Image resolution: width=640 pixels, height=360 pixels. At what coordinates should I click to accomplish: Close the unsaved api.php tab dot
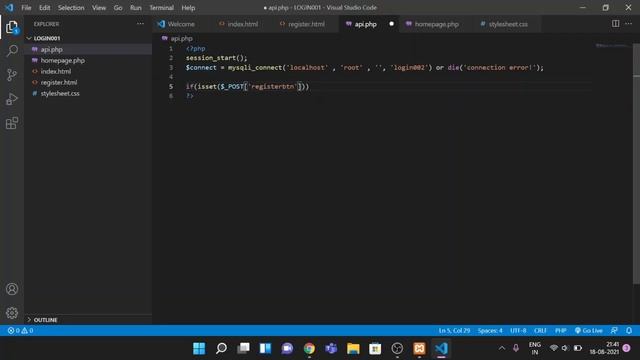(391, 24)
